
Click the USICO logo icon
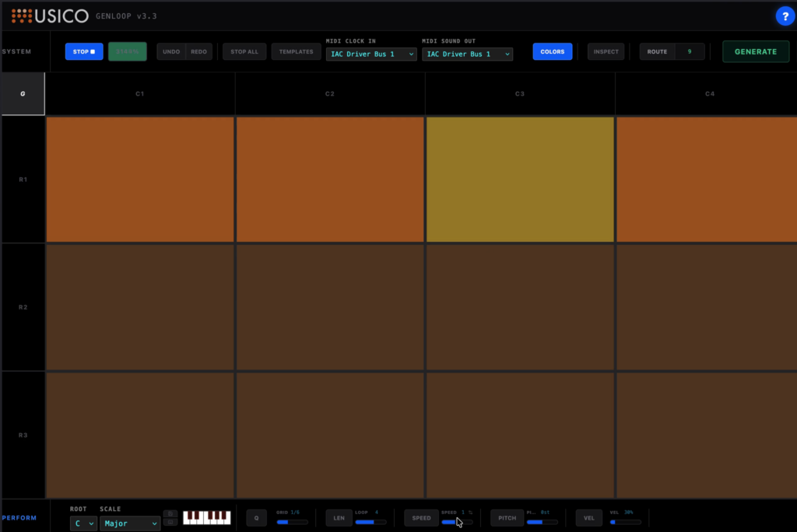[x=22, y=16]
